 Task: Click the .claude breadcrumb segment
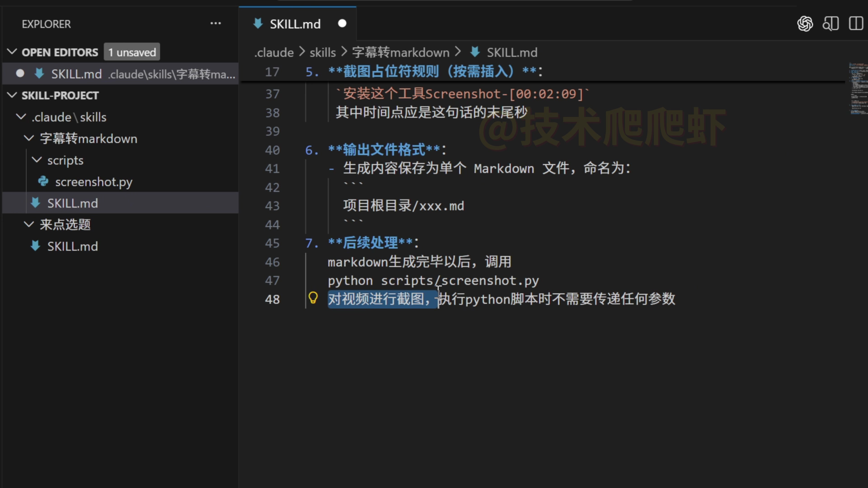coord(274,53)
